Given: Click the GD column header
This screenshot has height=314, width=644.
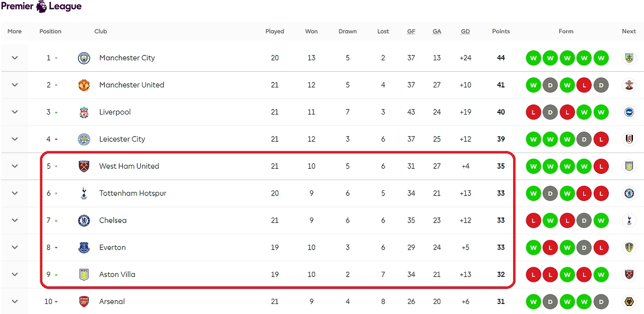Looking at the screenshot, I should point(465,31).
